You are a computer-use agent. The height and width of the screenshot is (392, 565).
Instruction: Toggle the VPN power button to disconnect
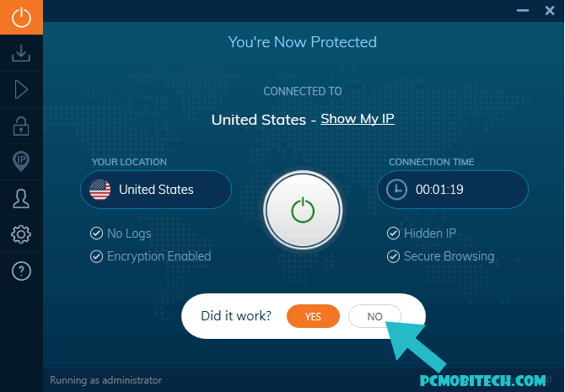[303, 210]
